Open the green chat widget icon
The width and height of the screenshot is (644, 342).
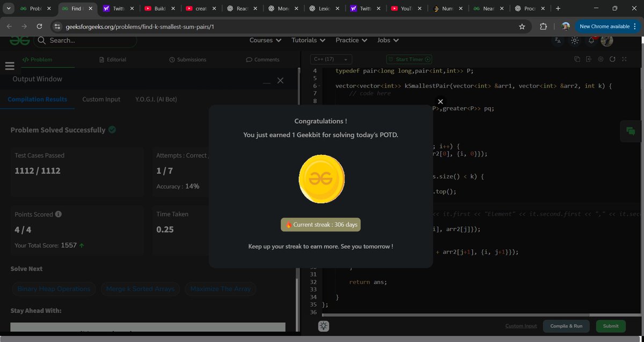pyautogui.click(x=631, y=131)
